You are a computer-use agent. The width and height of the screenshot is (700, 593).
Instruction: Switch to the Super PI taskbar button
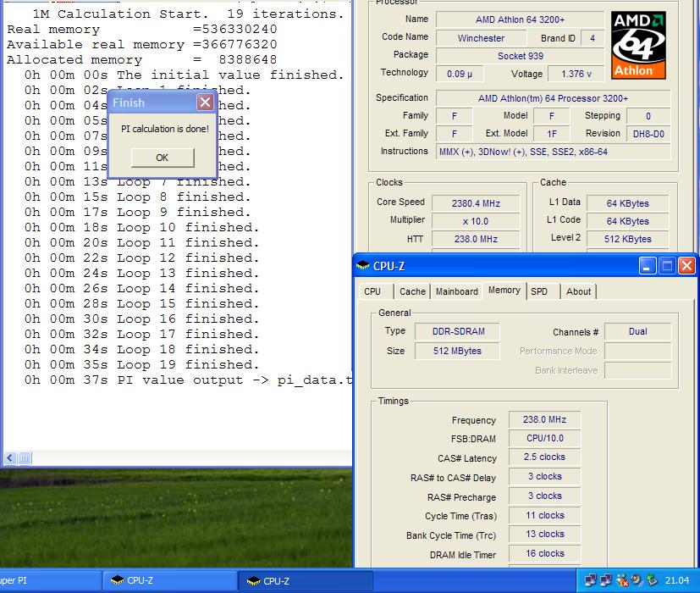click(x=49, y=580)
